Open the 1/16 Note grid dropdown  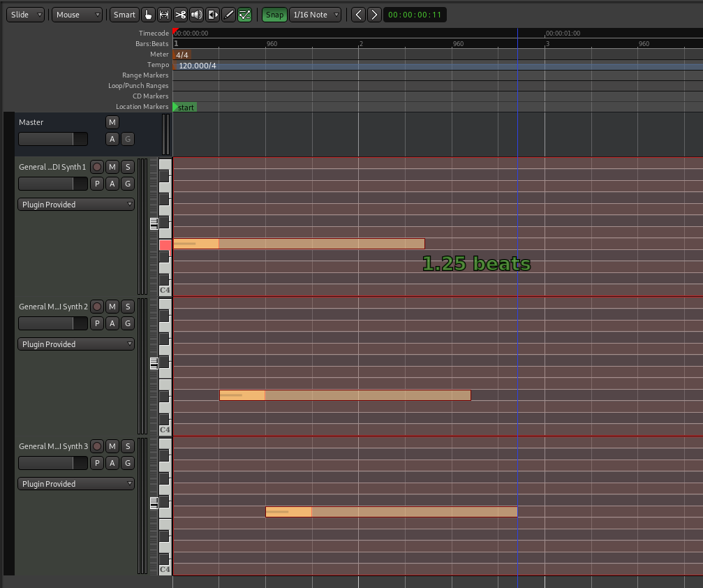[x=316, y=15]
